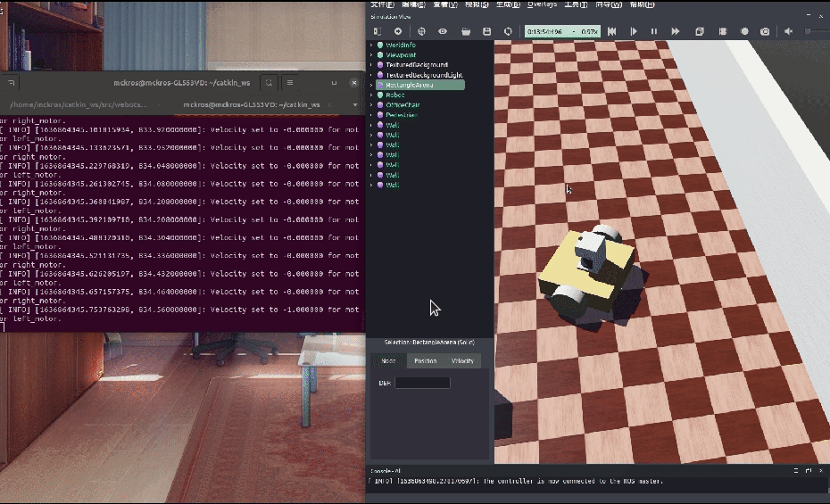Open the 向导(W) menu
This screenshot has height=504, width=830.
pos(609,4)
